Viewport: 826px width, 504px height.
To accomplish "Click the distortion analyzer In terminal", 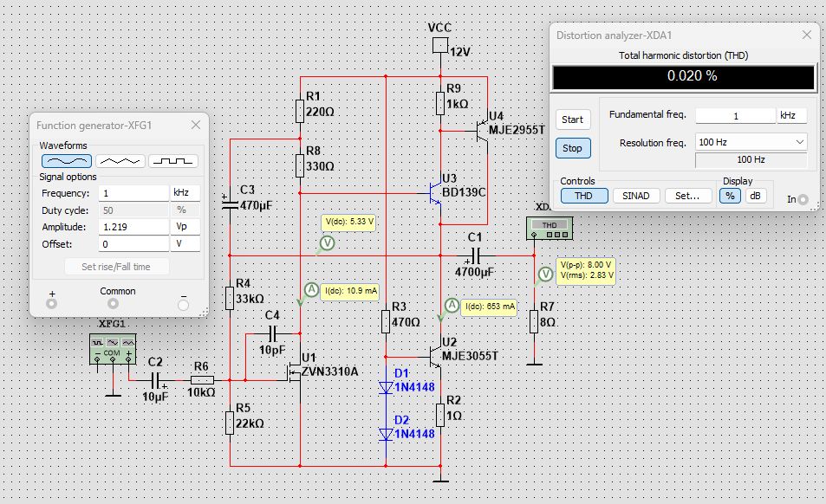I will [x=803, y=199].
